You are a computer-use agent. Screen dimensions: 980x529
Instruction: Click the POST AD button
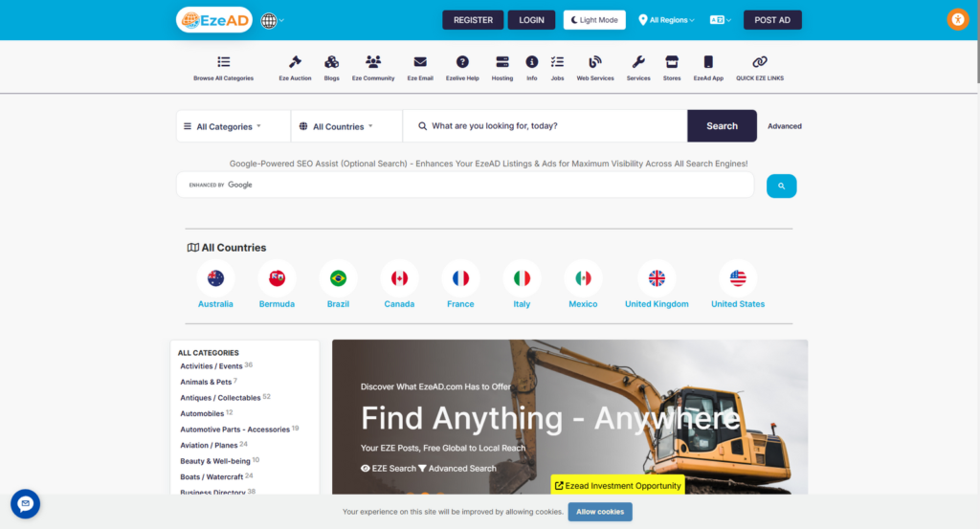point(772,20)
